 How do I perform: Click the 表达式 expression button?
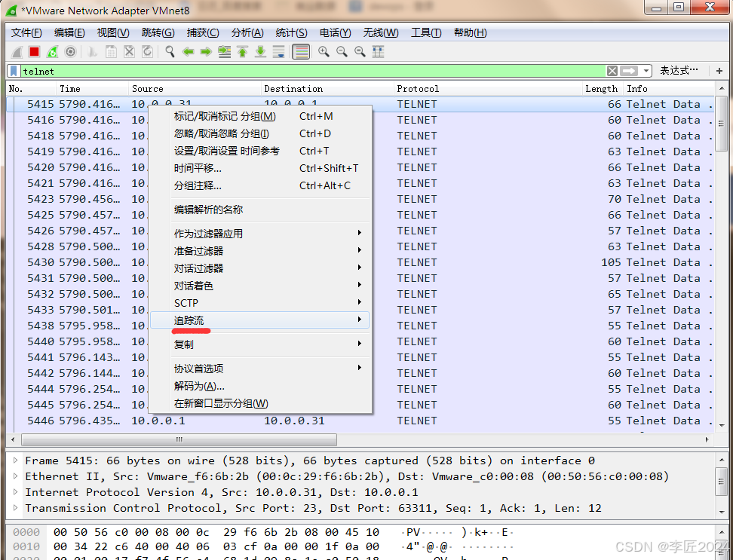click(x=678, y=71)
